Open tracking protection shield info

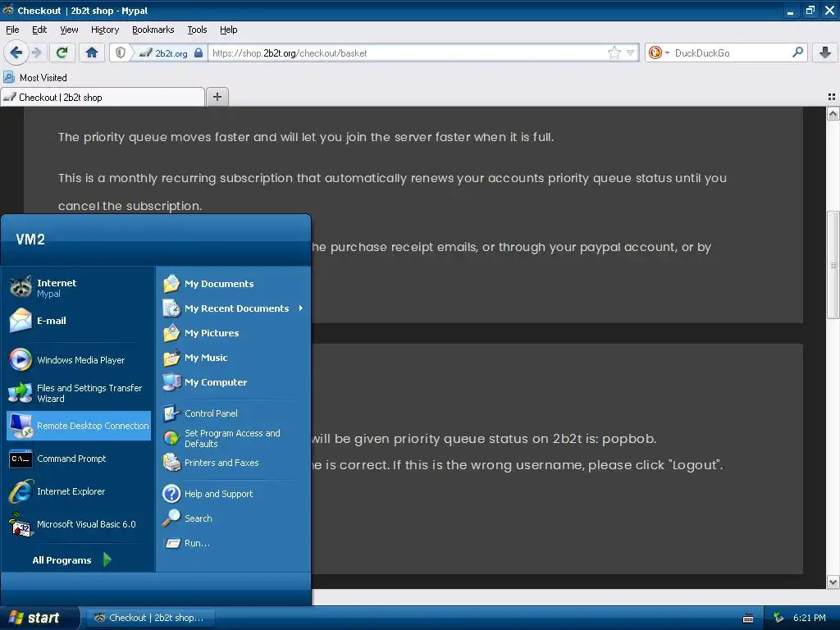click(x=121, y=52)
